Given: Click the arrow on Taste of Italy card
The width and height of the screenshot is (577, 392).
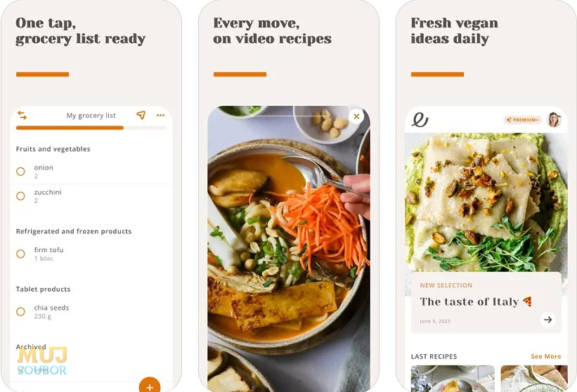Looking at the screenshot, I should (x=548, y=320).
